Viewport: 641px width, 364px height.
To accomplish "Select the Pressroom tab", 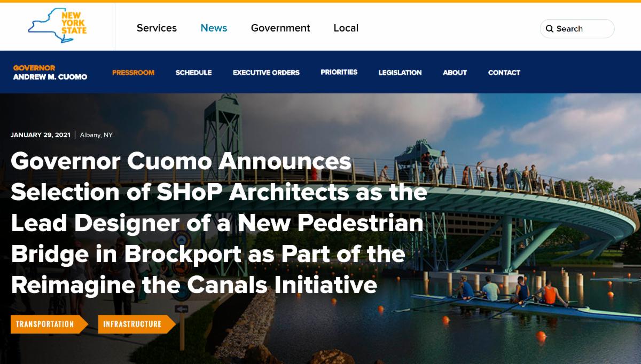I will [133, 73].
